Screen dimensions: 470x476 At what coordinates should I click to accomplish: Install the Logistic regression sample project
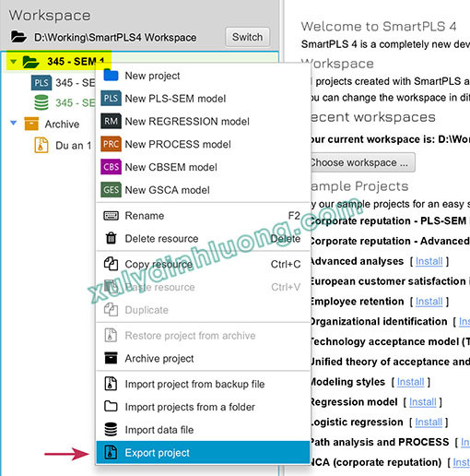point(429,422)
